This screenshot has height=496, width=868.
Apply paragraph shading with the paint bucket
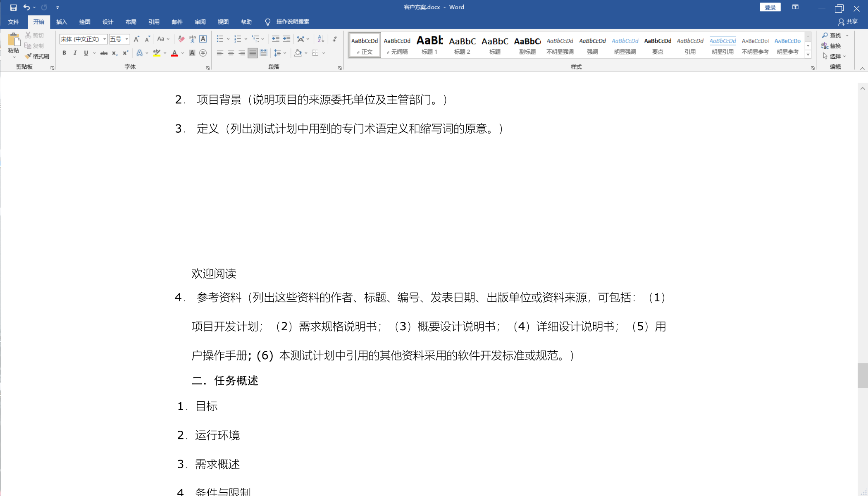(x=298, y=53)
